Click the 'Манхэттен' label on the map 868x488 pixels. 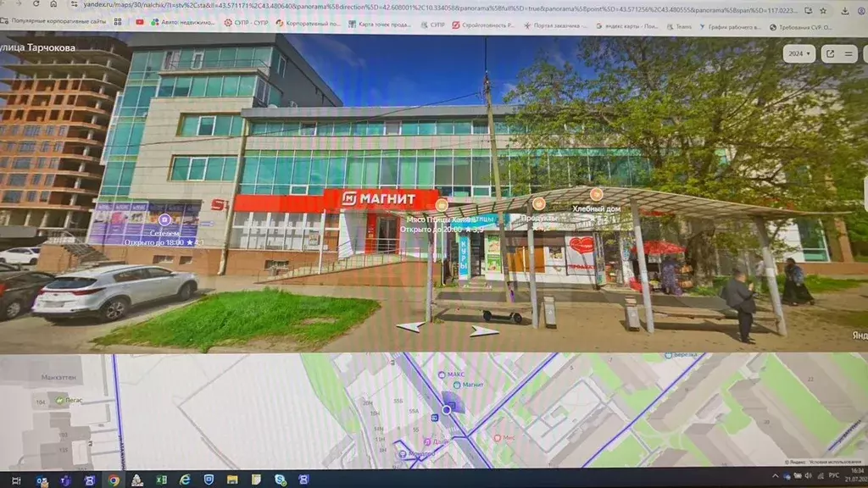[x=58, y=377]
